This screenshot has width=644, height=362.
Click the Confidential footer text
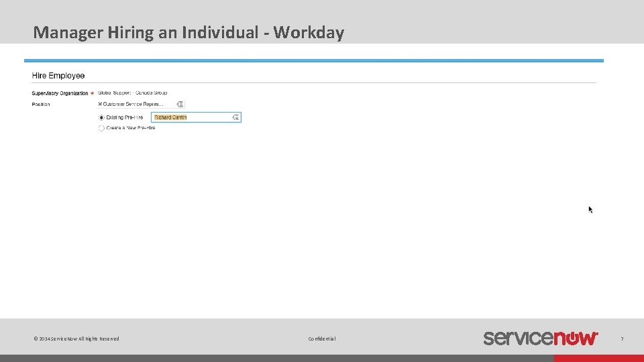322,339
